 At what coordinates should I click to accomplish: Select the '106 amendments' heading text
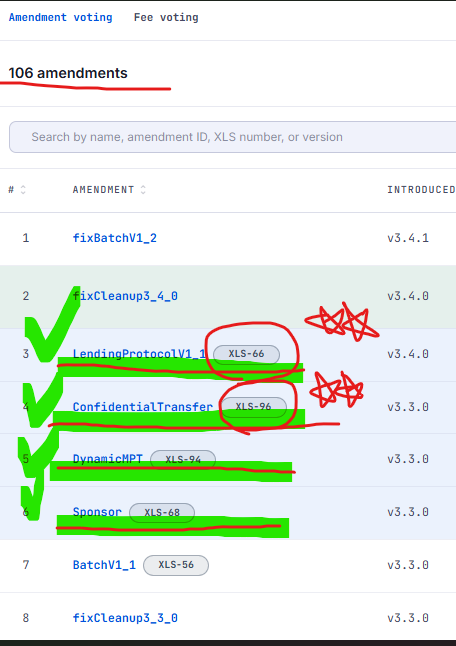[x=68, y=73]
